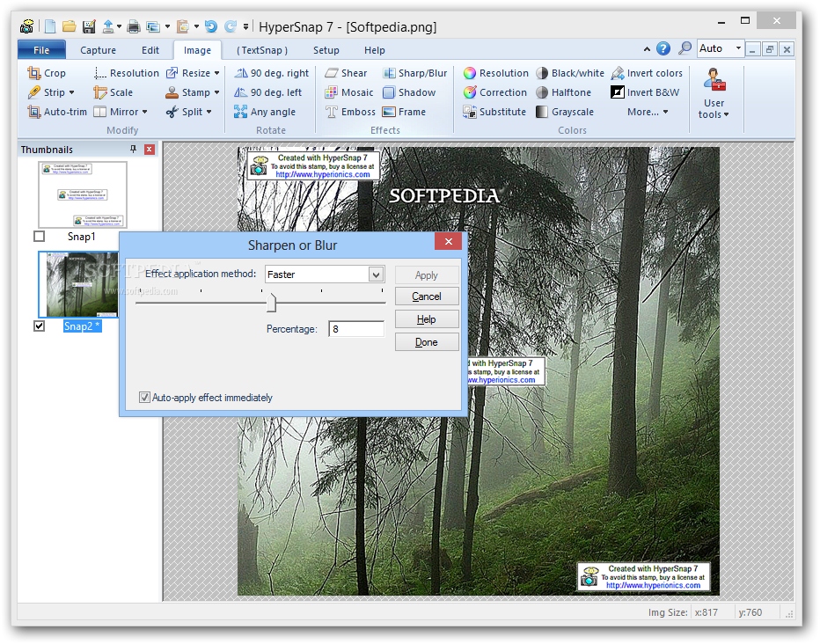Click the Print icon in quick toolbar

(134, 26)
